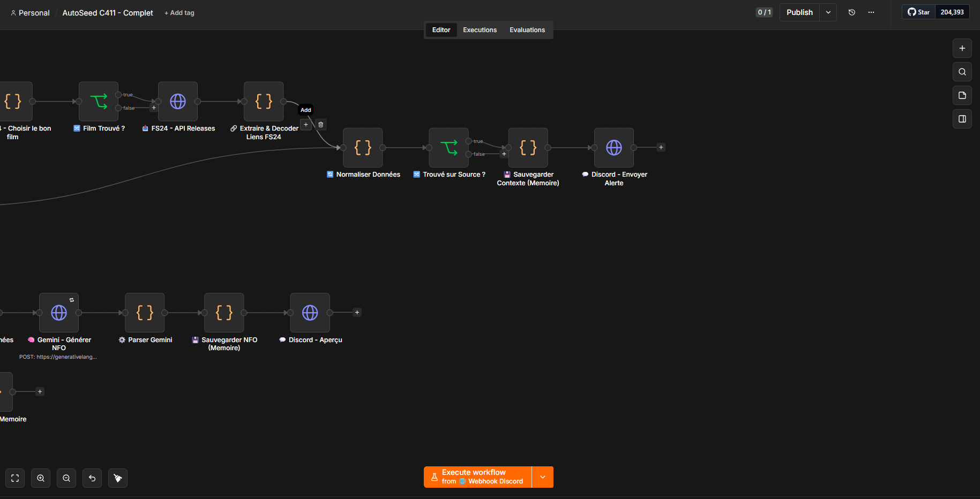Click Execute workflow from Webhook Discord
980x499 pixels.
click(477, 477)
